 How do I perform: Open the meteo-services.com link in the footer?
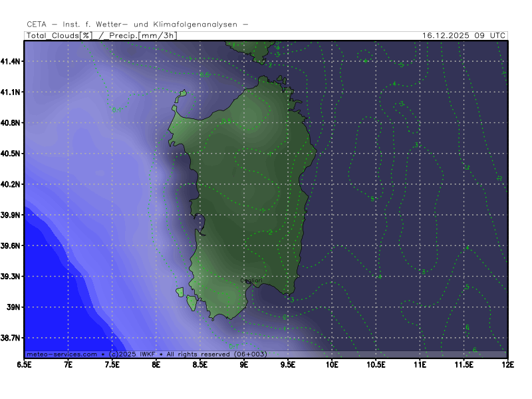61,354
